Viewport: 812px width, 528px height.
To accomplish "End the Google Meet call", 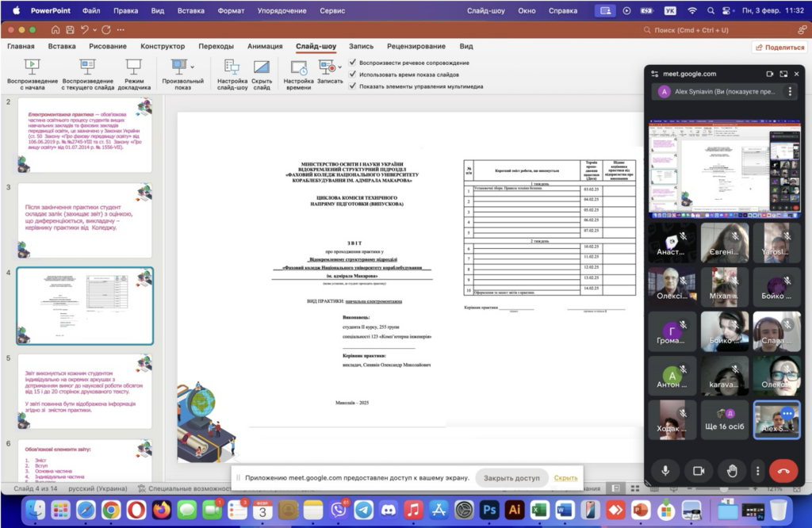I will 783,471.
